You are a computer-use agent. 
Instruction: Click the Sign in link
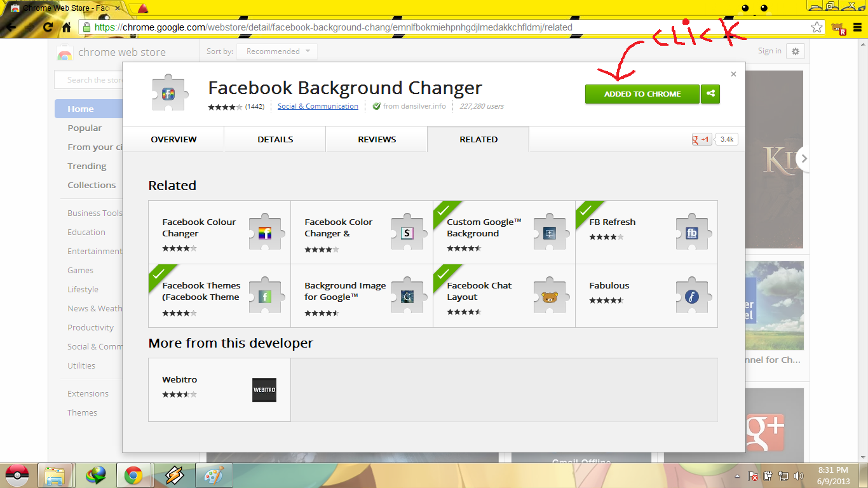coord(770,51)
